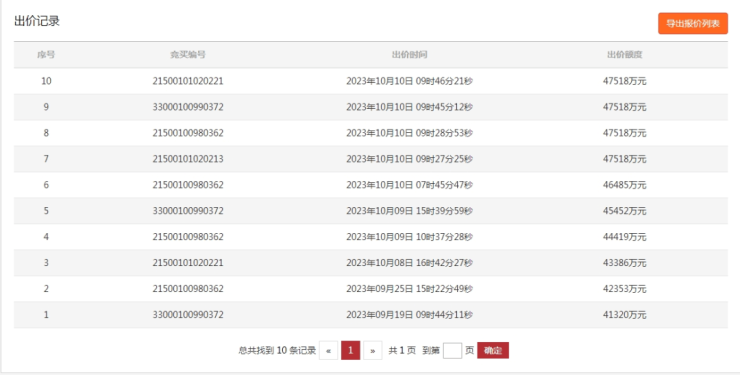This screenshot has height=375, width=740.
Task: Select bidder number 21500100980362 in row 6
Action: [x=188, y=185]
